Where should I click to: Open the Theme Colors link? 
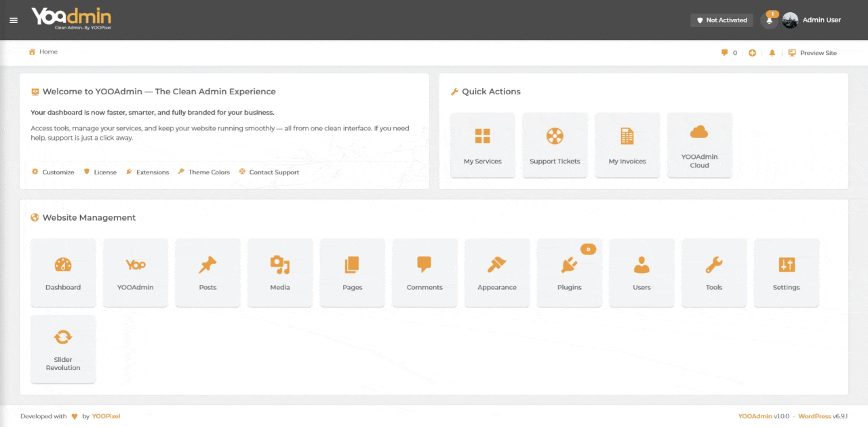point(204,172)
